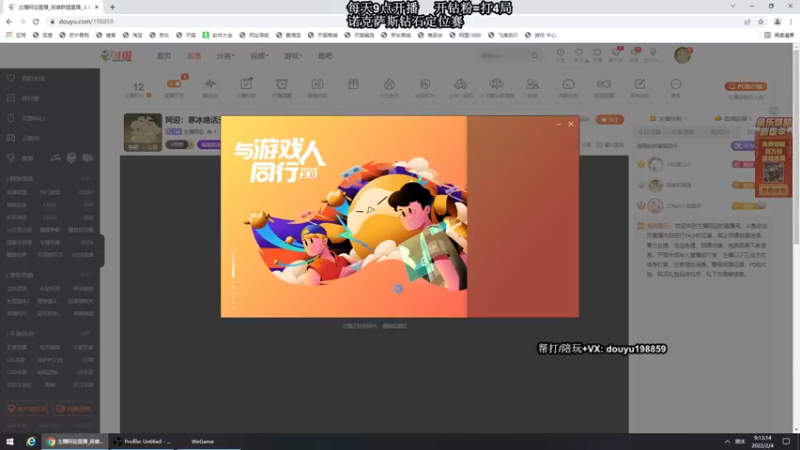800x450 pixels.
Task: Open the 阿里1688 bookmark
Action: pos(466,35)
